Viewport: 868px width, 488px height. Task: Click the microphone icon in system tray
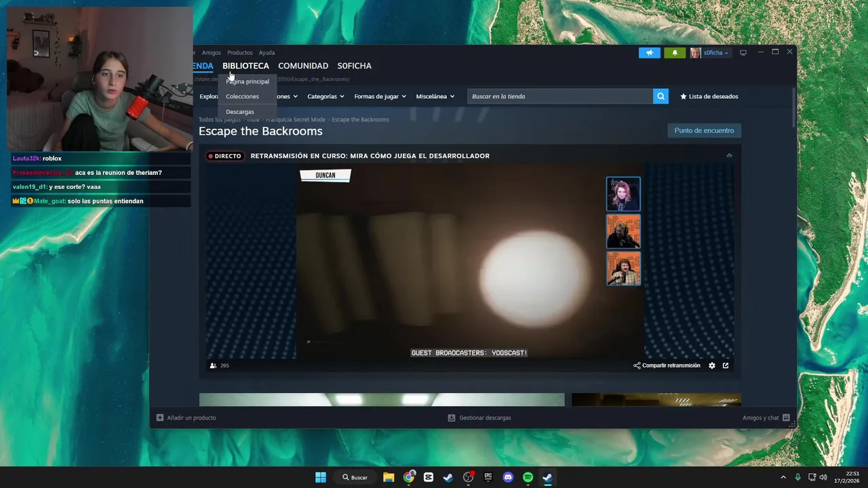click(797, 477)
